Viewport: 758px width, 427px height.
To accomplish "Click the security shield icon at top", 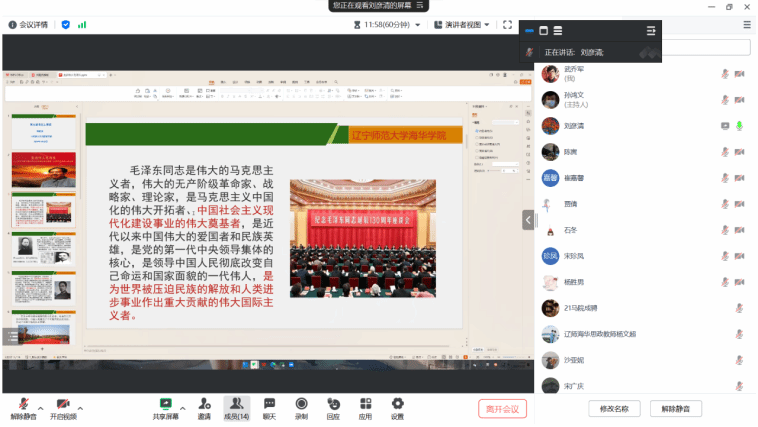I will 66,24.
